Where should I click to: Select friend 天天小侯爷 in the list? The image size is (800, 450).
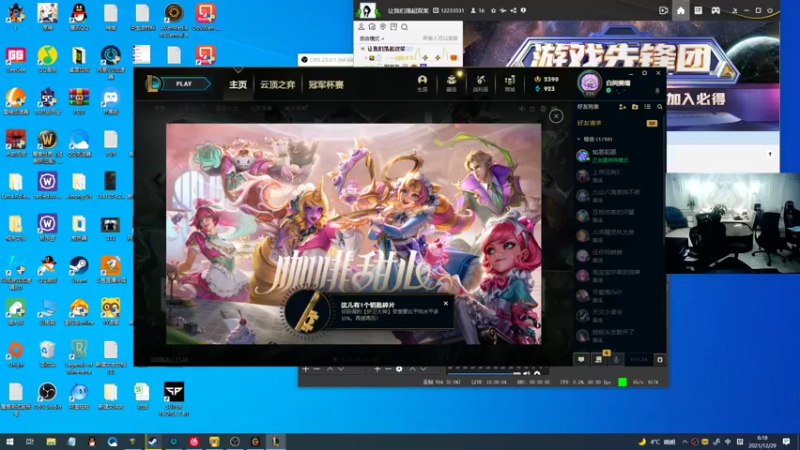tap(618, 315)
